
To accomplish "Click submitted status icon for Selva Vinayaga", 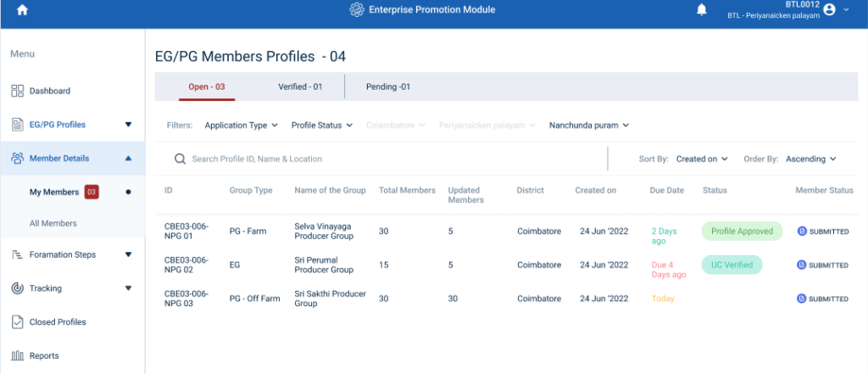I will tap(802, 232).
